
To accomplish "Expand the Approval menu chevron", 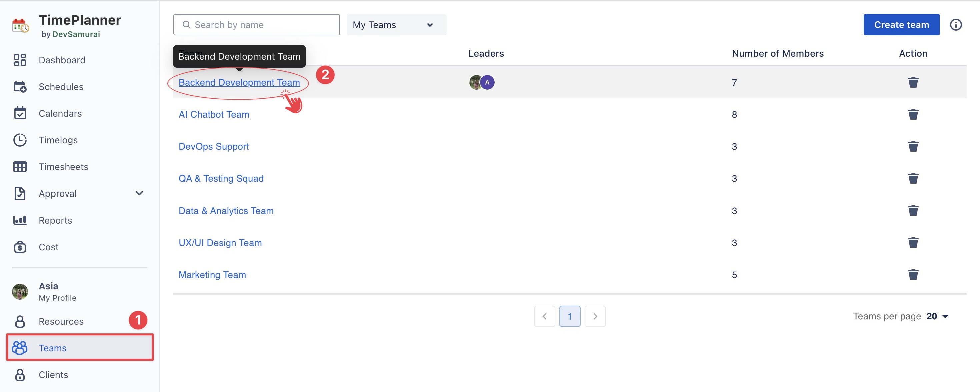I will click(x=139, y=193).
